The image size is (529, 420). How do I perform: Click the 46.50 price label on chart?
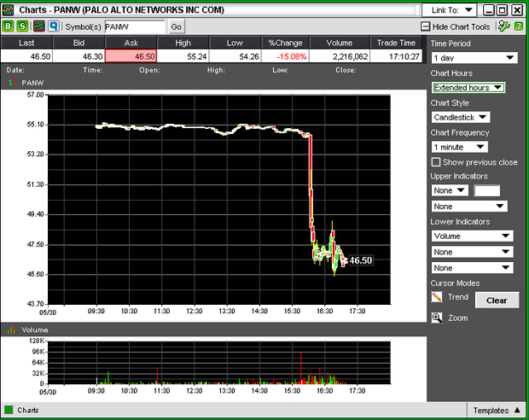pos(361,260)
